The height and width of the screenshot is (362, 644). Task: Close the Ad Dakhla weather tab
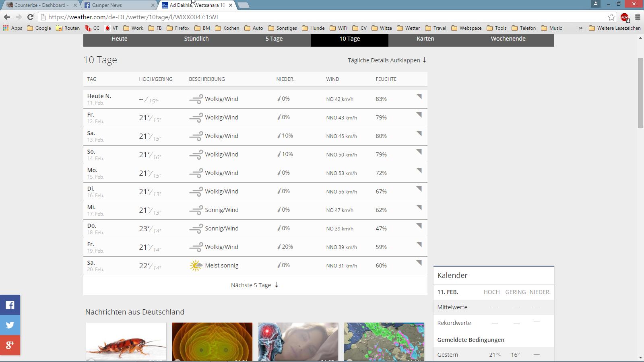[x=231, y=5]
